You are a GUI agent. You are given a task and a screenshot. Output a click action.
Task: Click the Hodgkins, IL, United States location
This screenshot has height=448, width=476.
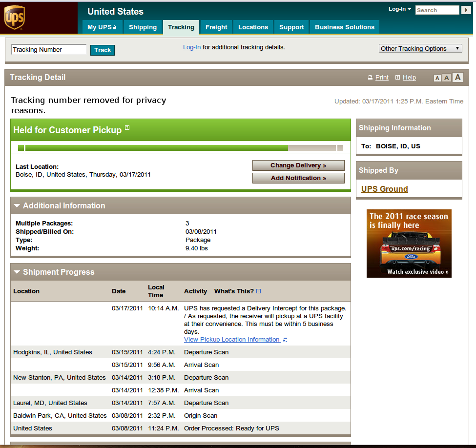click(x=53, y=352)
